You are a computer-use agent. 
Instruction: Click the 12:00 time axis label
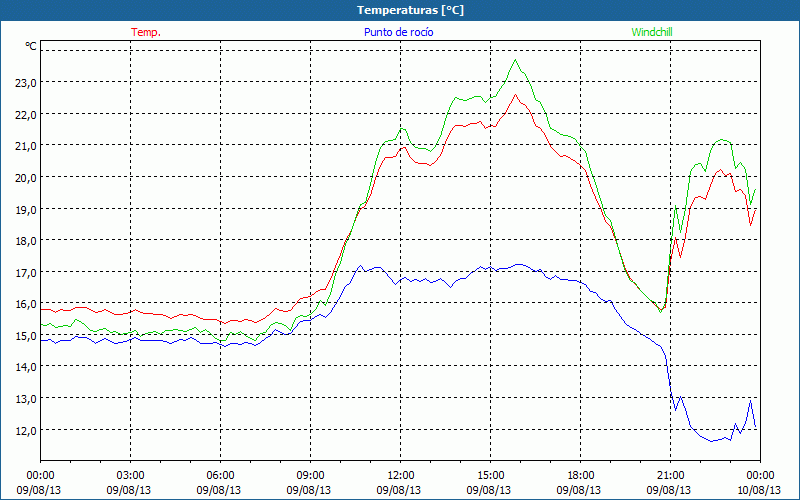click(399, 476)
